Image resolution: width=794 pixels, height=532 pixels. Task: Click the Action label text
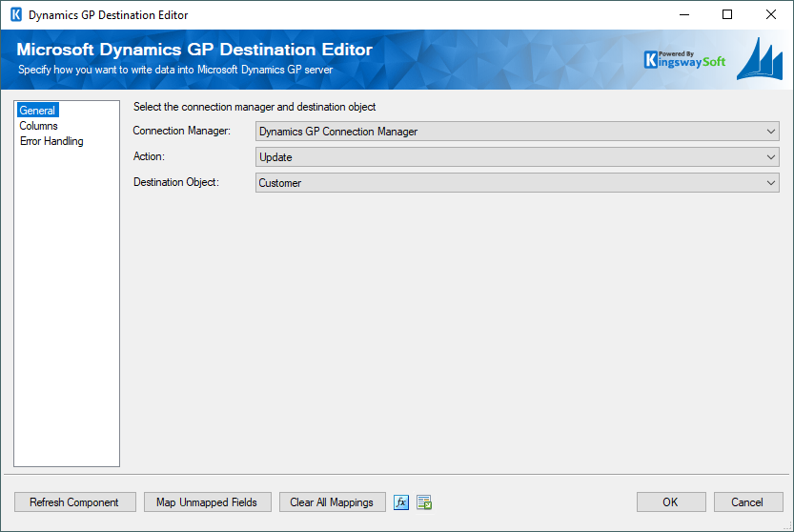(x=149, y=156)
